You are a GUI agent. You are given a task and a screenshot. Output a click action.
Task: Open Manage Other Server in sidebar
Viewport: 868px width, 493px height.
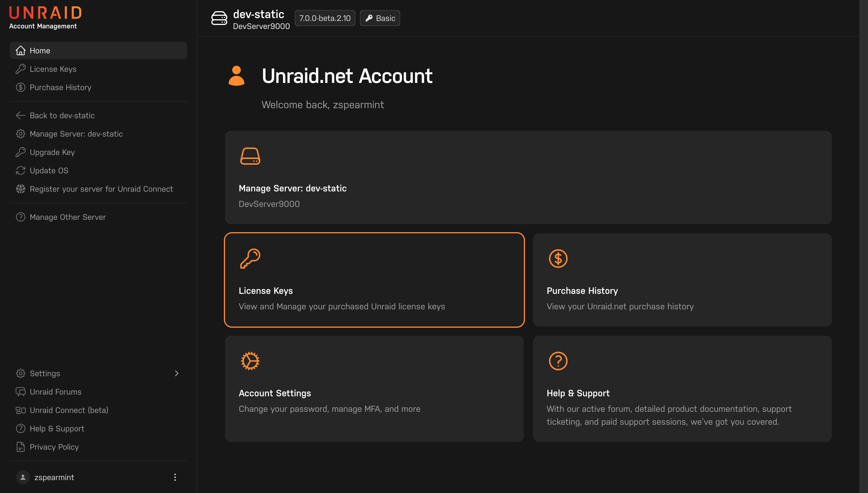(98, 217)
